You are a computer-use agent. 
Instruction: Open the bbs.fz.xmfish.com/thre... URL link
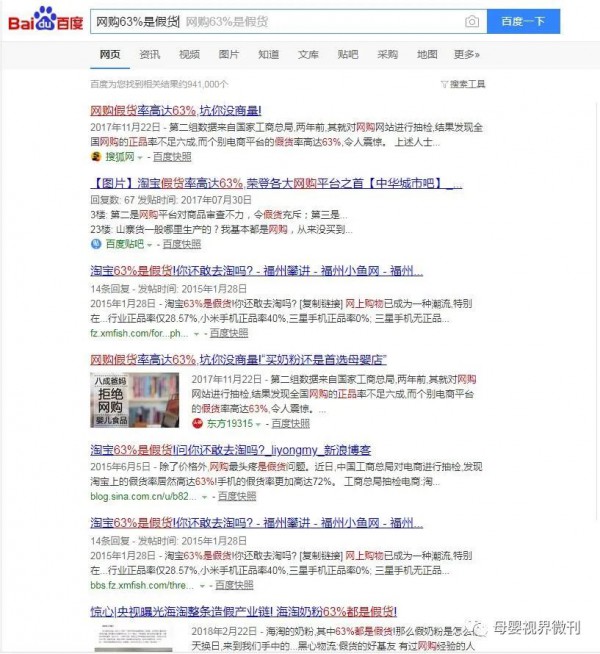click(142, 585)
